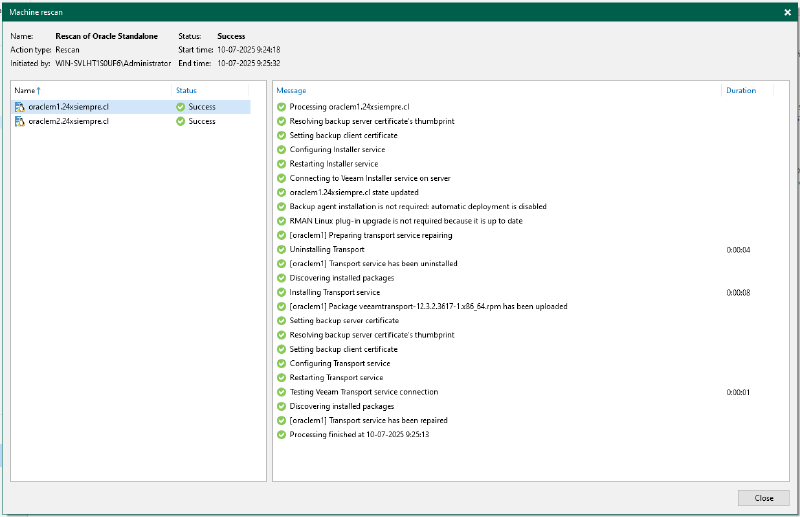Select the veeamtransport rpm package uploaded line
800x517 pixels.
[428, 306]
